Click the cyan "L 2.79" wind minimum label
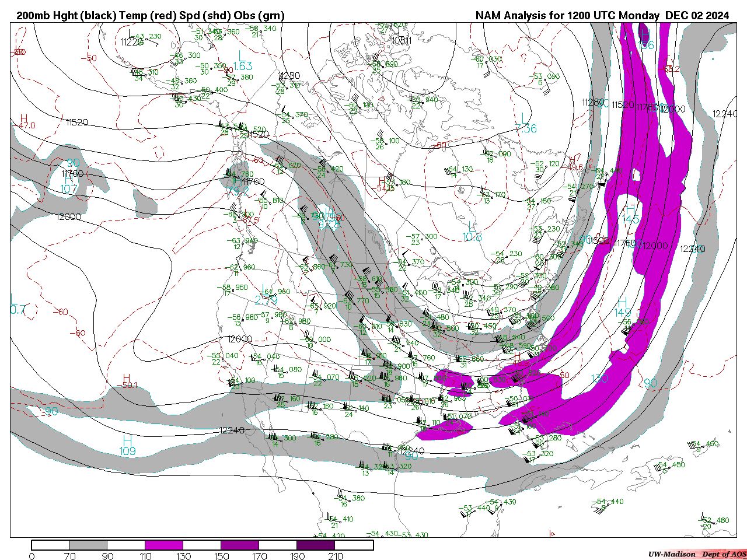 tap(266, 295)
